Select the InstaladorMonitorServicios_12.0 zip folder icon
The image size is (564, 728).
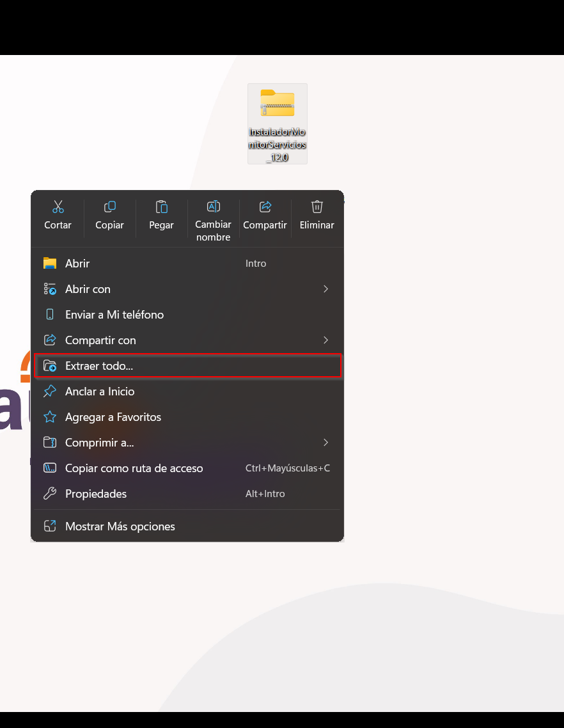[277, 103]
